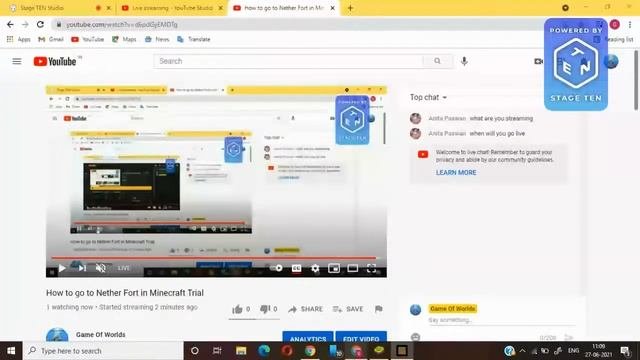Click the taskbar Type here to search box
This screenshot has height=360, width=640.
pyautogui.click(x=103, y=351)
